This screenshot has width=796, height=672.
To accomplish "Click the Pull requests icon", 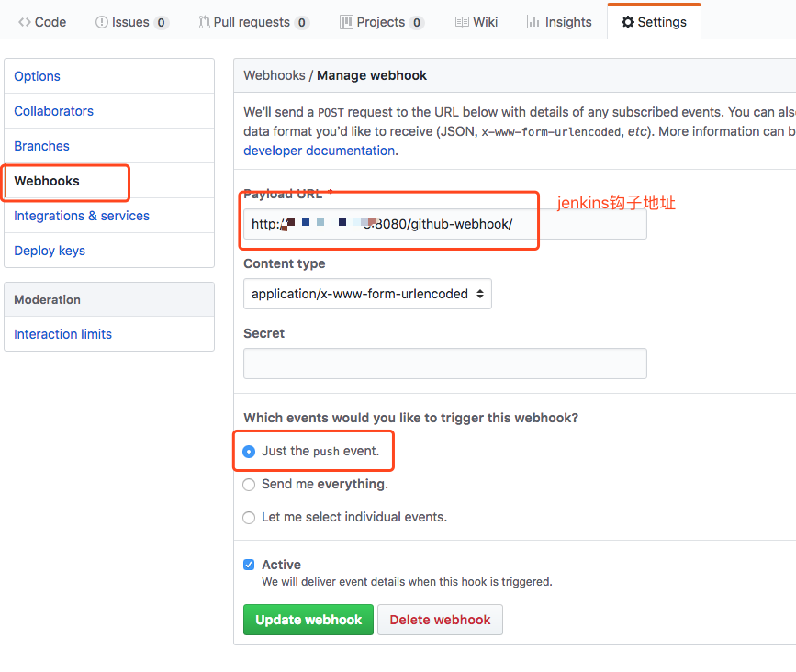I will pyautogui.click(x=204, y=22).
